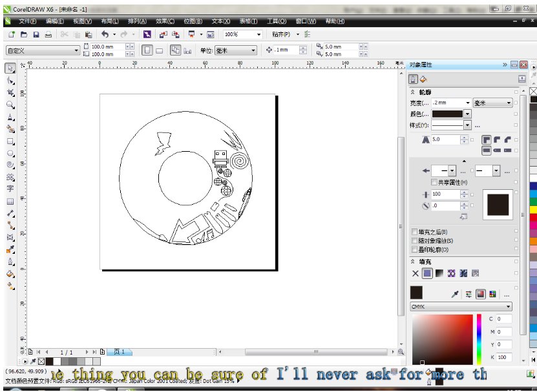This screenshot has width=537, height=392.
Task: Select the Table tool
Action: [x=9, y=201]
